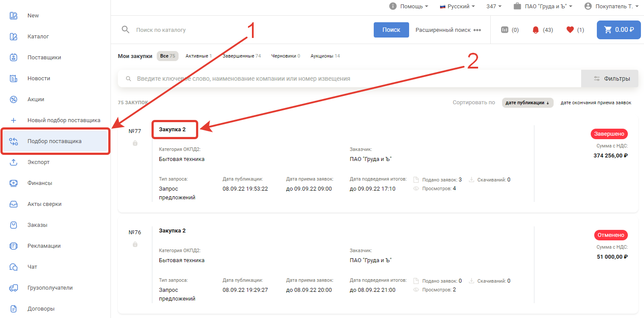Sort by дате окончания приема заявок
This screenshot has width=644, height=318.
point(596,103)
